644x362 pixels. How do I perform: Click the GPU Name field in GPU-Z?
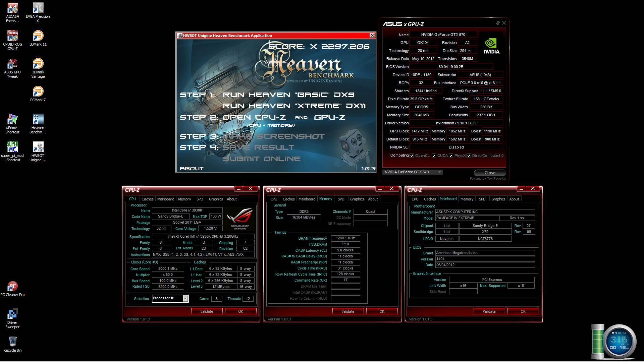point(443,35)
